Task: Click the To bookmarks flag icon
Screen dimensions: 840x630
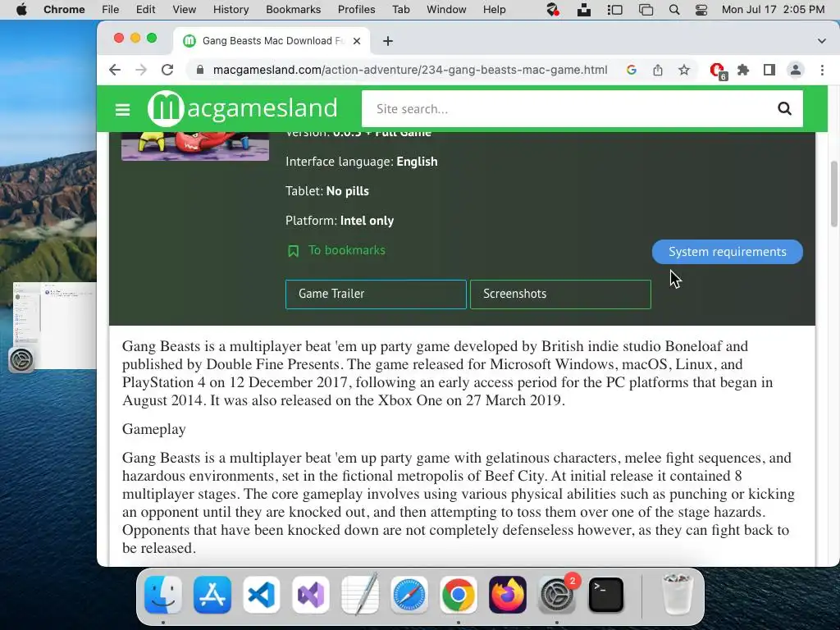Action: 293,251
